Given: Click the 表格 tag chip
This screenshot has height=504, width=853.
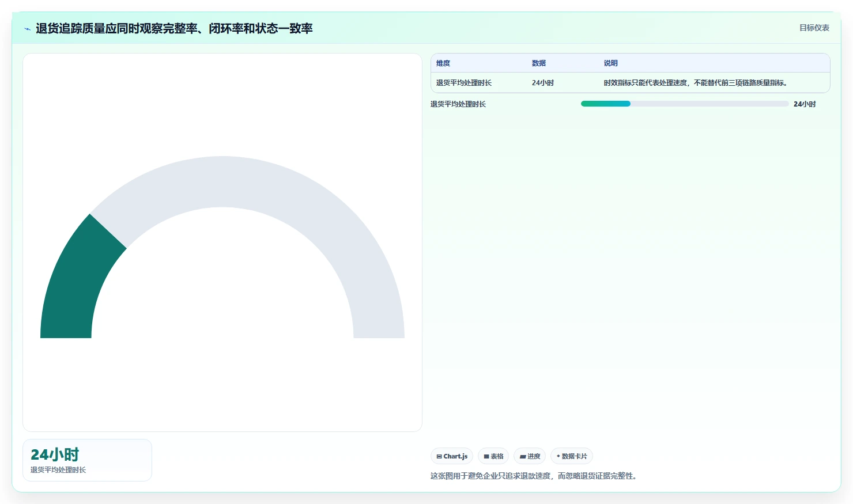Looking at the screenshot, I should (493, 456).
